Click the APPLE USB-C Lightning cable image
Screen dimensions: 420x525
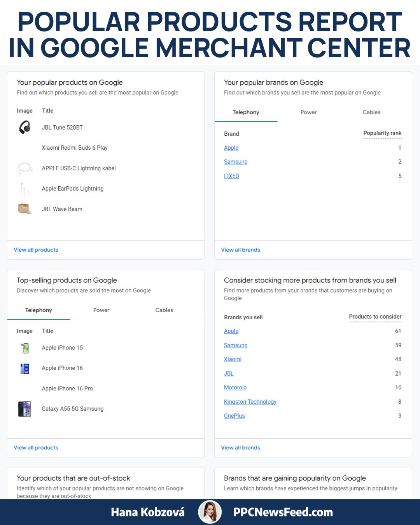click(24, 168)
